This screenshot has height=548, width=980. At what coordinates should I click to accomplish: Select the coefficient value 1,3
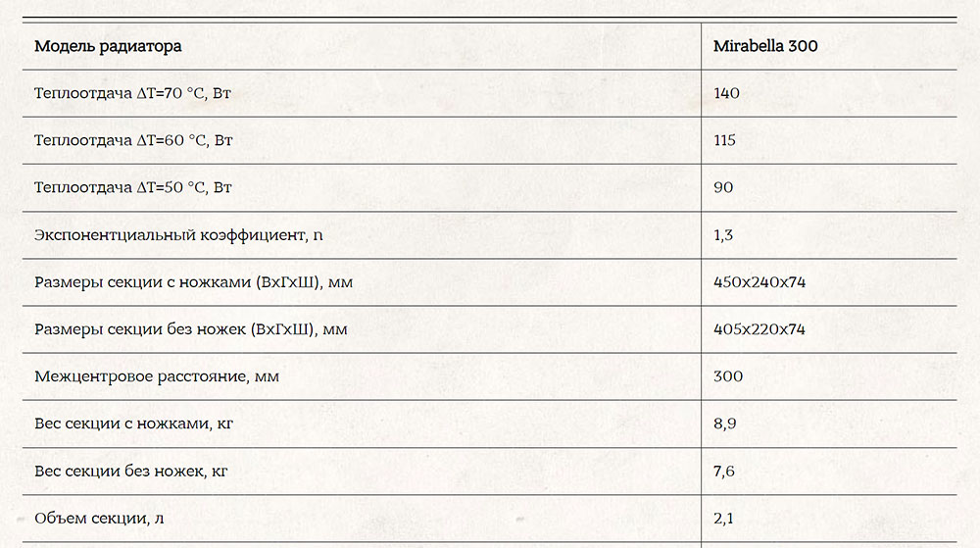(x=723, y=235)
